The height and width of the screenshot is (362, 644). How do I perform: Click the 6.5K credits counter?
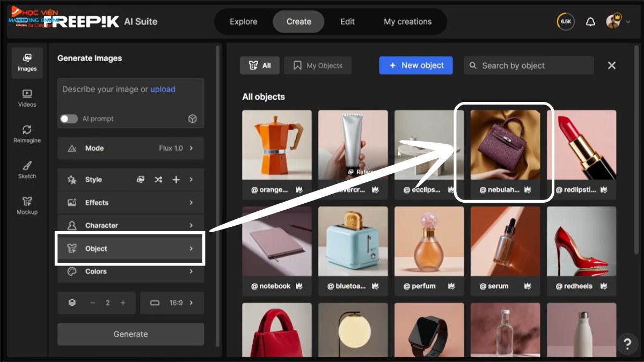tap(566, 21)
